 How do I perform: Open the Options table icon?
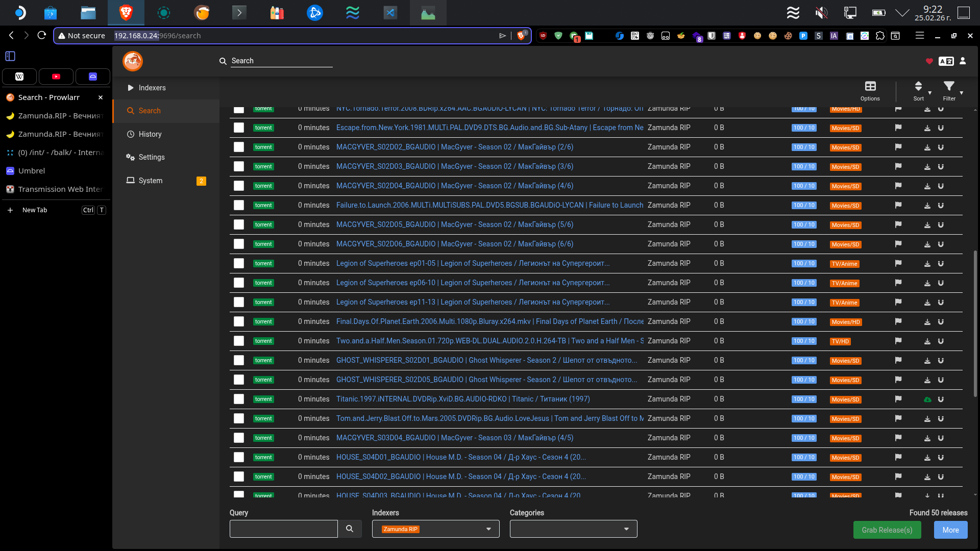(870, 87)
